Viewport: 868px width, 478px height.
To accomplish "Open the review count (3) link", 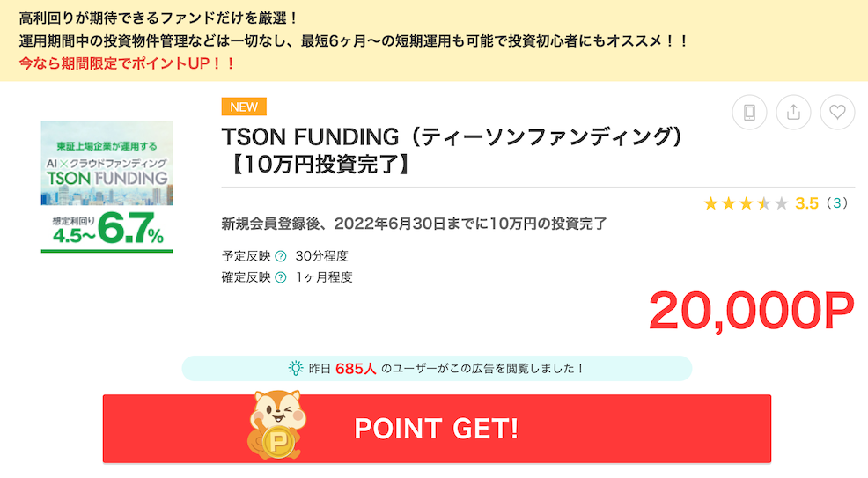I will (839, 204).
